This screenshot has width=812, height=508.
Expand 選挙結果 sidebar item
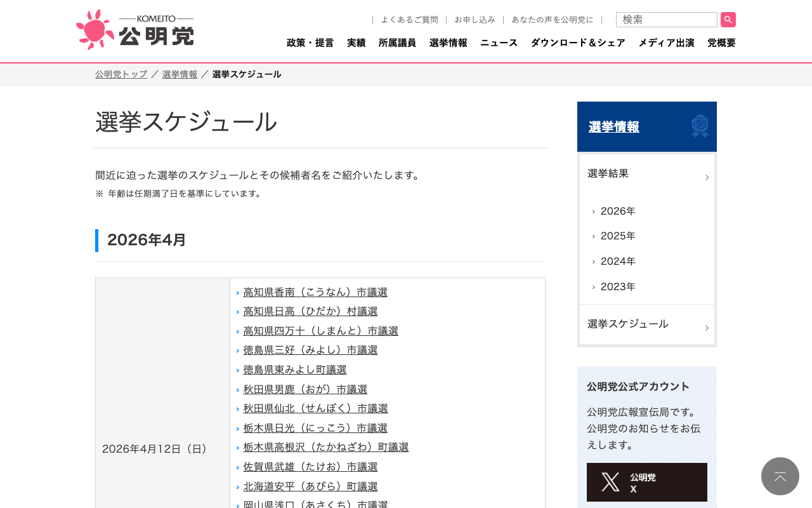pyautogui.click(x=647, y=174)
